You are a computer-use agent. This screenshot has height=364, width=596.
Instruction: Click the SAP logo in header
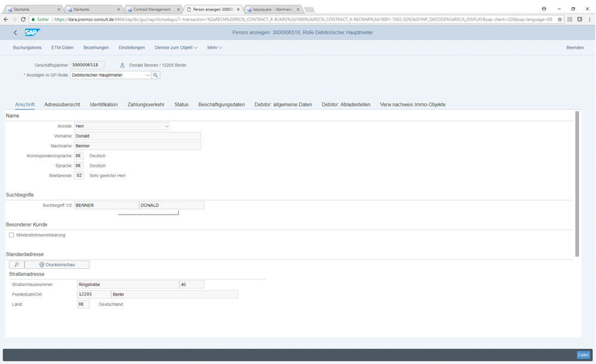[32, 33]
